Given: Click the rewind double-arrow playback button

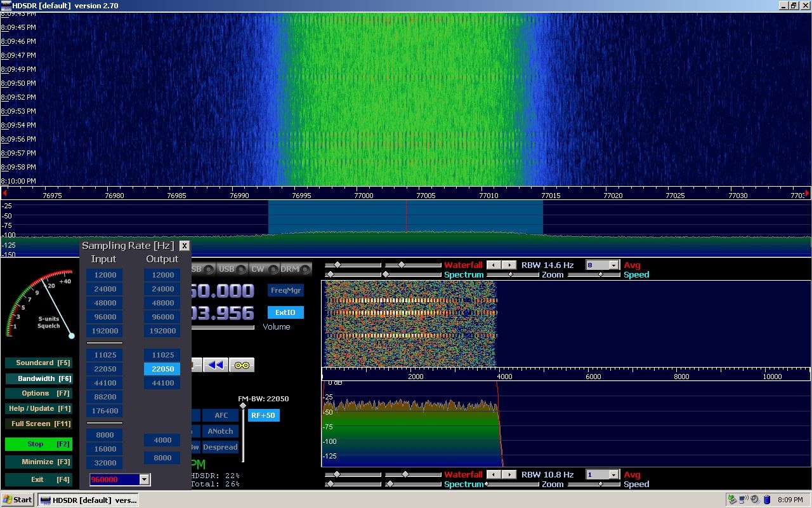Looking at the screenshot, I should [x=216, y=364].
